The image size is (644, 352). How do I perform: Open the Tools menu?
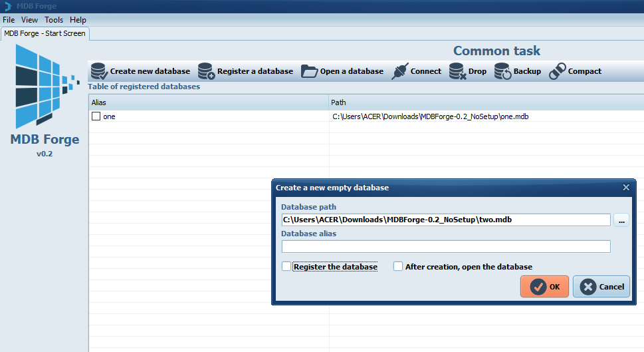click(x=54, y=20)
